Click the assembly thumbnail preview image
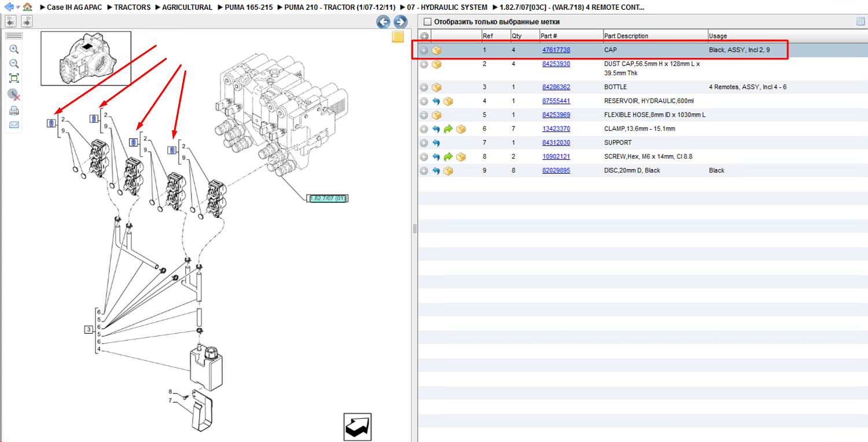The image size is (868, 442). click(86, 58)
